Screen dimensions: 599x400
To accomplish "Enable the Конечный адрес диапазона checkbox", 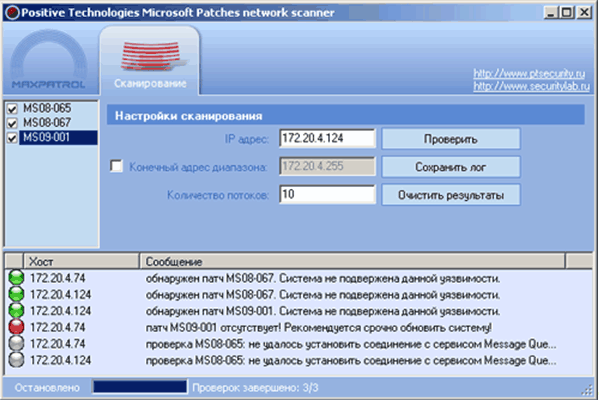I will (x=117, y=166).
